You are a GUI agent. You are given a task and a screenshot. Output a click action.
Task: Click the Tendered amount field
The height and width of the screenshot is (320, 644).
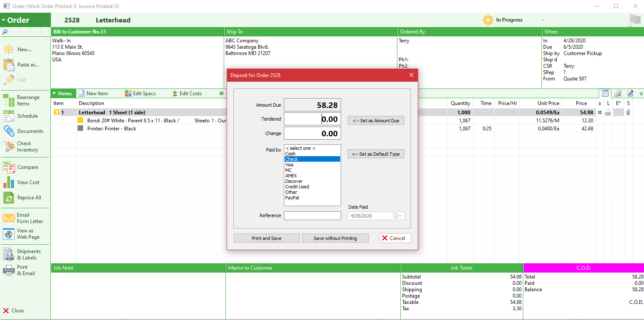point(312,119)
